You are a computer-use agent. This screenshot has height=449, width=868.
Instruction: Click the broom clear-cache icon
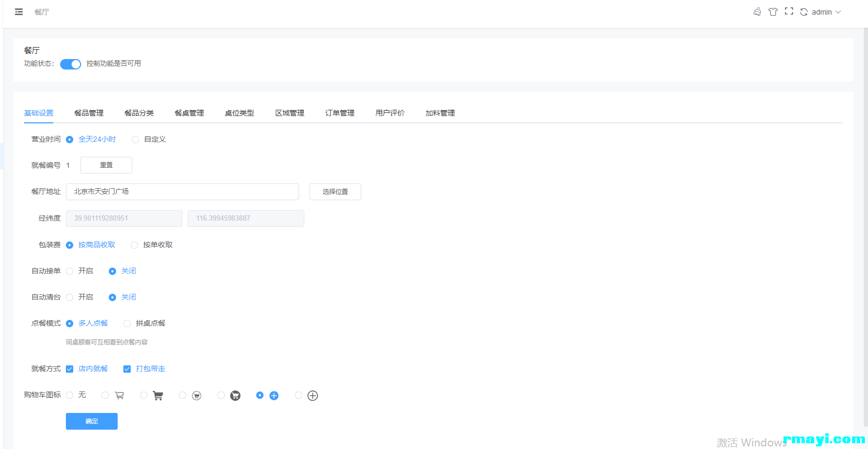(x=757, y=11)
